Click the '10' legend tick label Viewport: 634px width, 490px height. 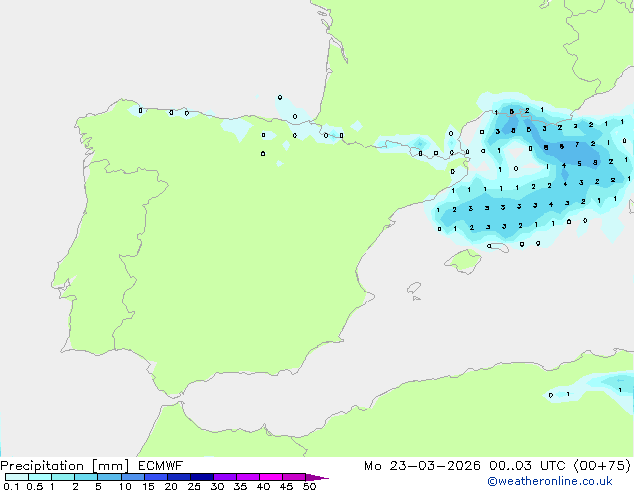pos(125,486)
